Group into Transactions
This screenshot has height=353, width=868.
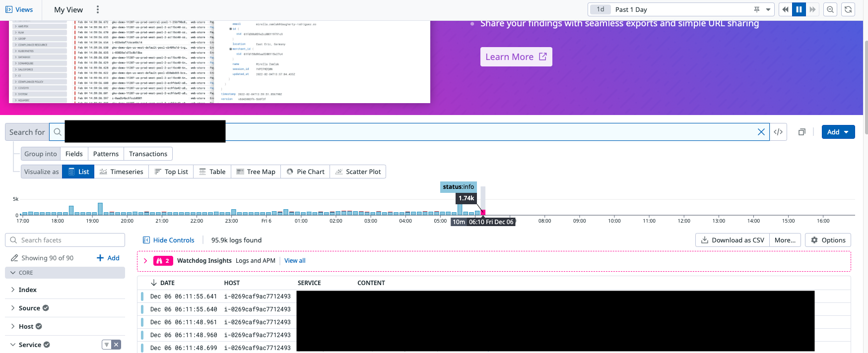148,154
